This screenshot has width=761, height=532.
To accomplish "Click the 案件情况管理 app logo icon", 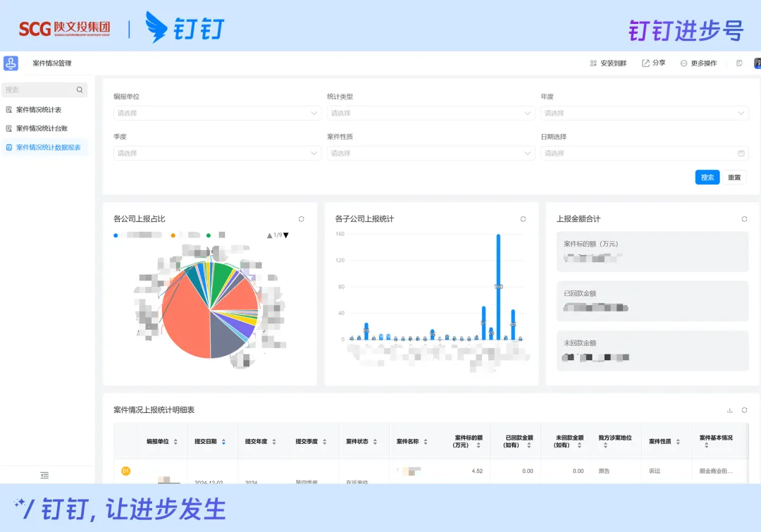I will click(x=11, y=63).
